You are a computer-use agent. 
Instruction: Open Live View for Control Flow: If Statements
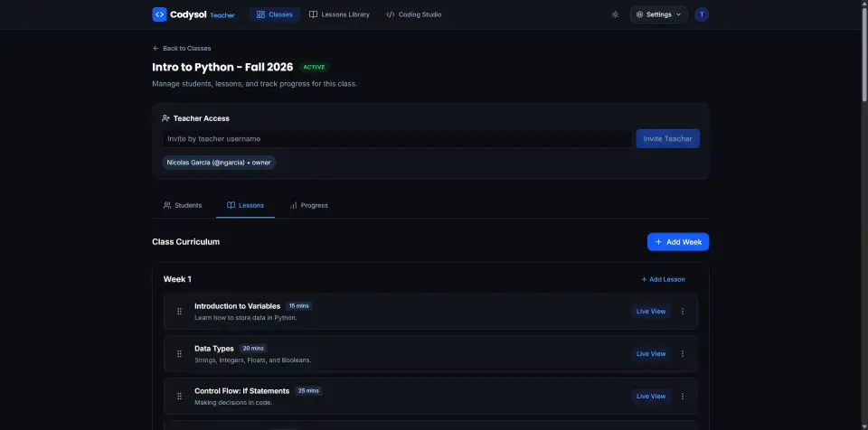point(651,397)
